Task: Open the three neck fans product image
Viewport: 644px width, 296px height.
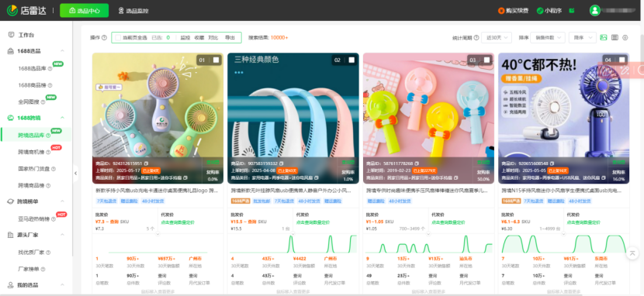Action: pos(293,118)
